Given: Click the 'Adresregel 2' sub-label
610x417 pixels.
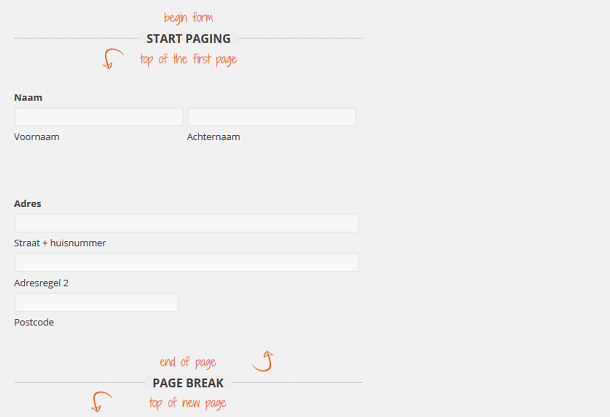Looking at the screenshot, I should point(41,283).
